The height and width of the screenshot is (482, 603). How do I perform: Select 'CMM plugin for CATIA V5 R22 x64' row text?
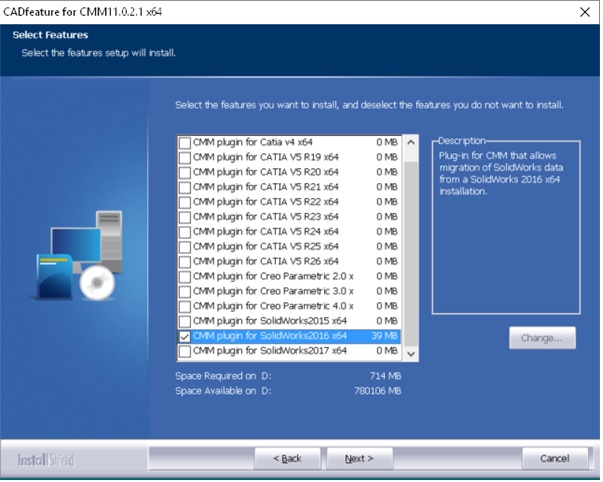[x=266, y=202]
